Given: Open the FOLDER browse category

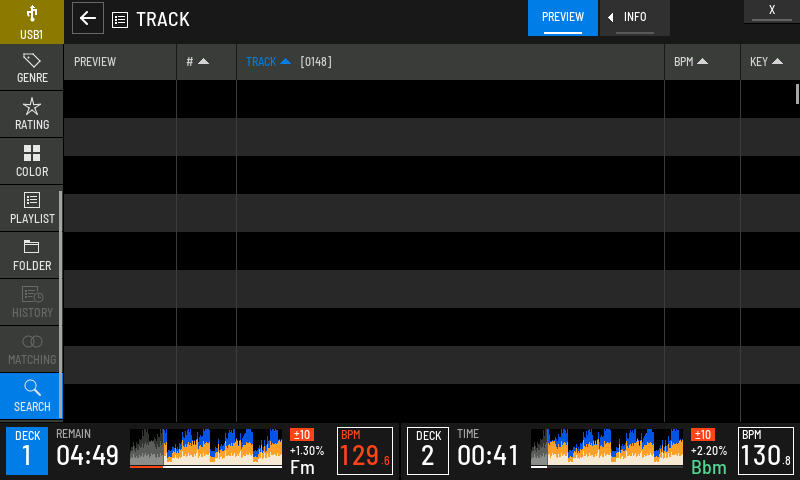Looking at the screenshot, I should pos(32,256).
